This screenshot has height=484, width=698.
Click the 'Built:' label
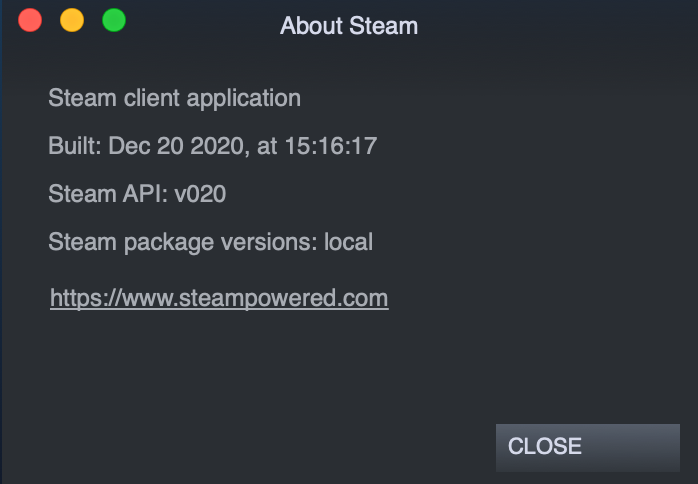pos(75,146)
